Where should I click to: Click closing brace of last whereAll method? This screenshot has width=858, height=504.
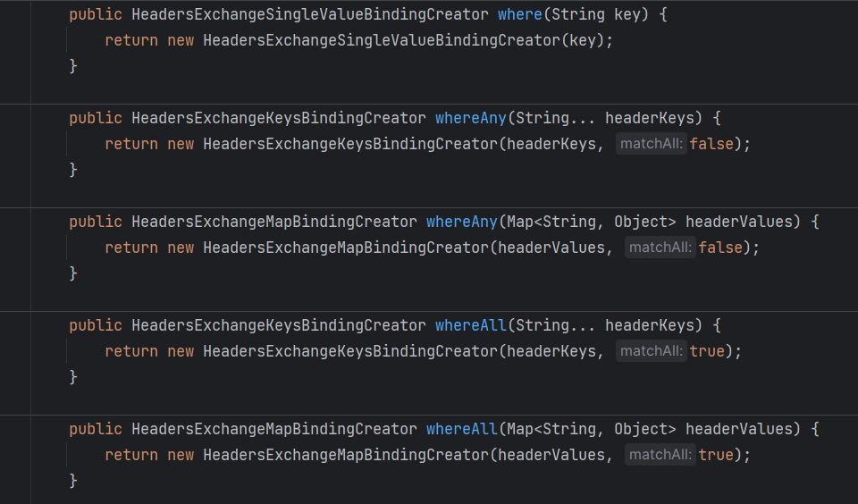point(73,481)
